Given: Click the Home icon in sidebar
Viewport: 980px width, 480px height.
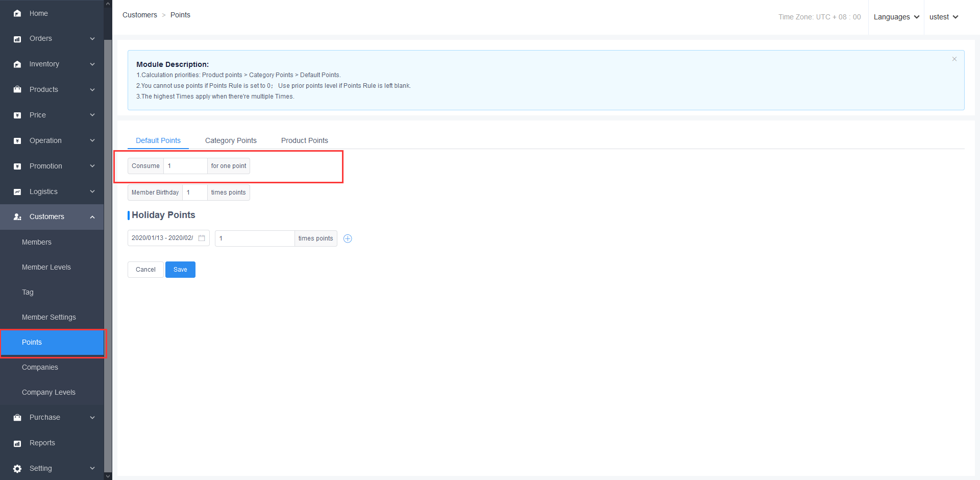Looking at the screenshot, I should (x=17, y=14).
